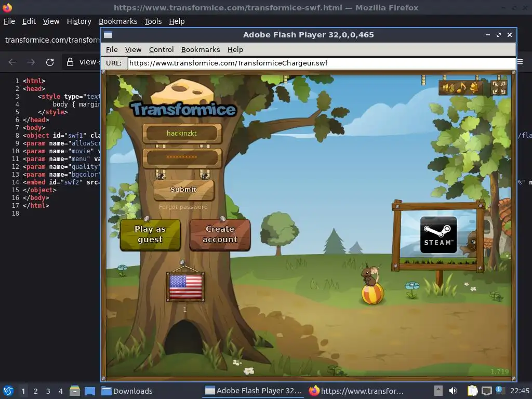Viewport: 532px width, 399px height.
Task: Click Create account button
Action: [x=220, y=234]
